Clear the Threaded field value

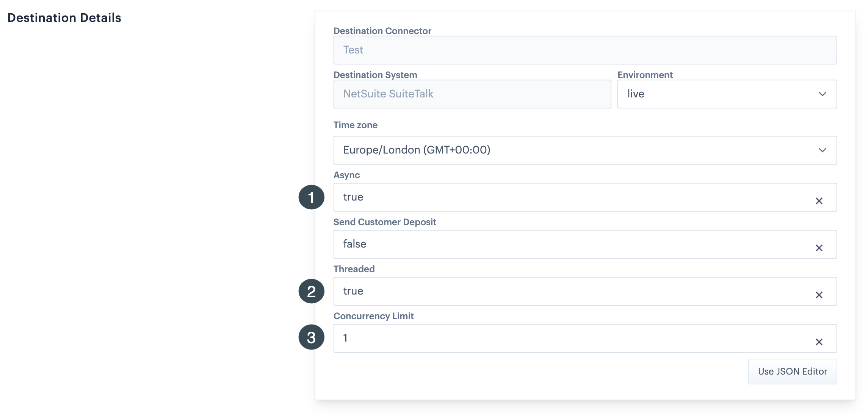(x=819, y=295)
